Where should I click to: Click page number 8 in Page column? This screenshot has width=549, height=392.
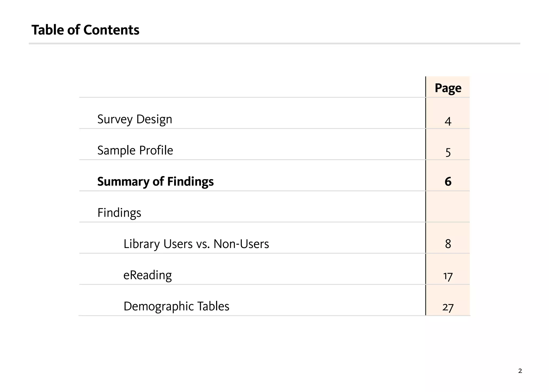[448, 244]
